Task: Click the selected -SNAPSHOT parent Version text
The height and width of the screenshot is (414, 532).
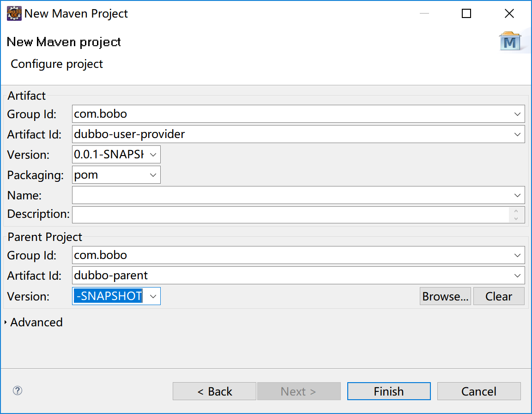Action: point(108,296)
